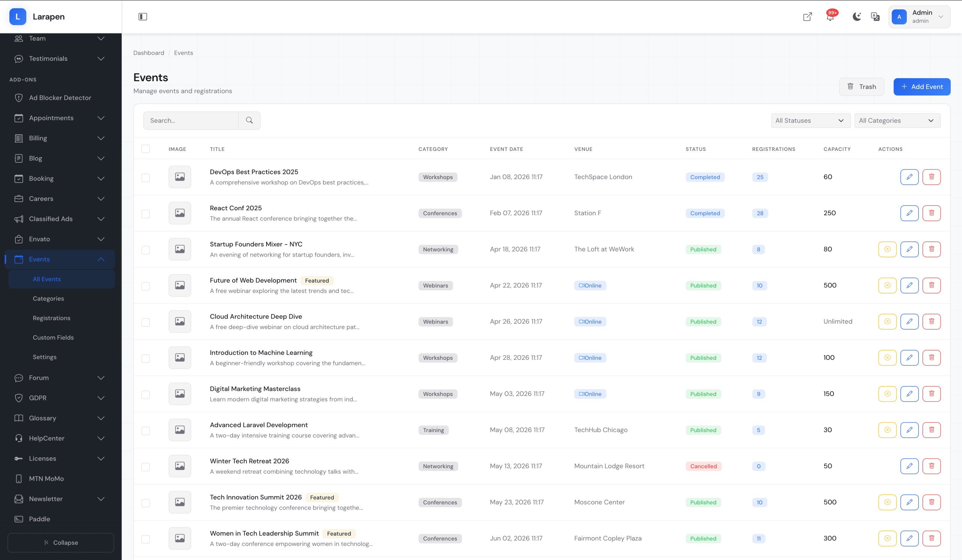This screenshot has width=962, height=560.
Task: Toggle the sidebar panel icon
Action: [x=142, y=17]
